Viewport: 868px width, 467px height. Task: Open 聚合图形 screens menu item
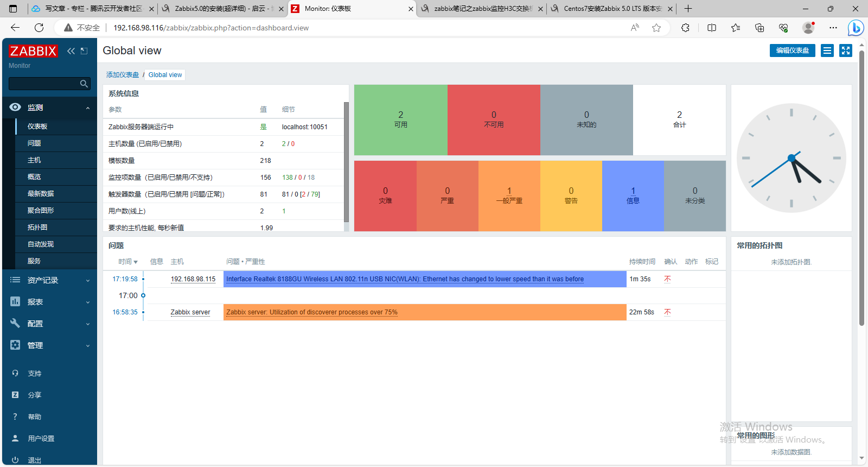pyautogui.click(x=41, y=211)
